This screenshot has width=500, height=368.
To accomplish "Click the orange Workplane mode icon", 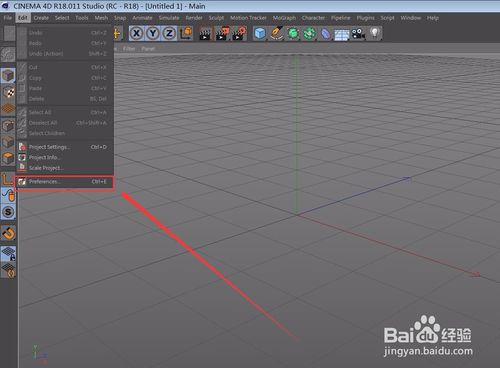I will tap(8, 109).
